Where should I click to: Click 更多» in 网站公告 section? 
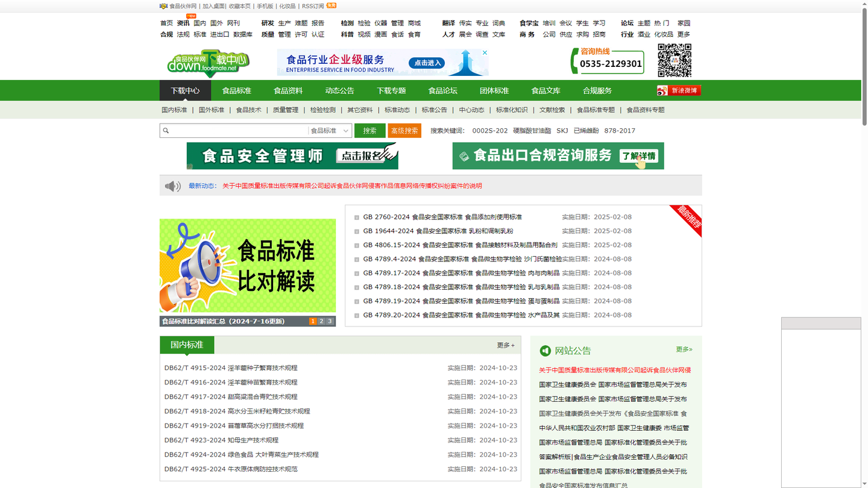pos(684,349)
